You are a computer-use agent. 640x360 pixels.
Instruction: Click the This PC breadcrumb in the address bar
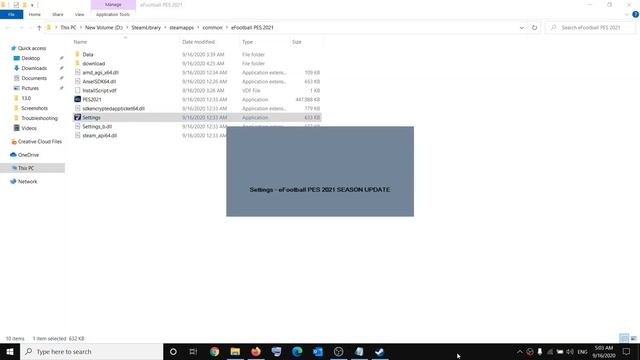pos(68,28)
